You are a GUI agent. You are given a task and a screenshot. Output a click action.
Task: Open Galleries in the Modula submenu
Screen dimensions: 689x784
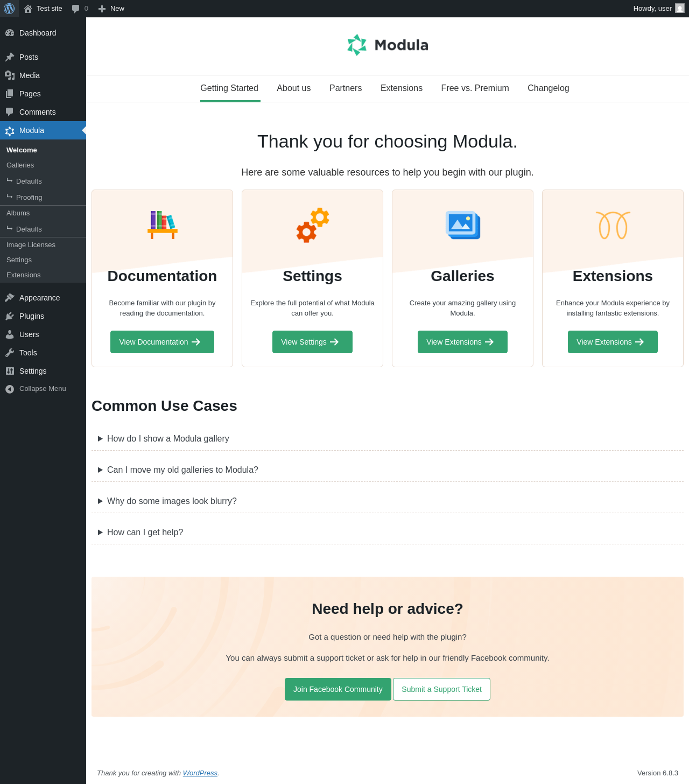click(x=43, y=165)
